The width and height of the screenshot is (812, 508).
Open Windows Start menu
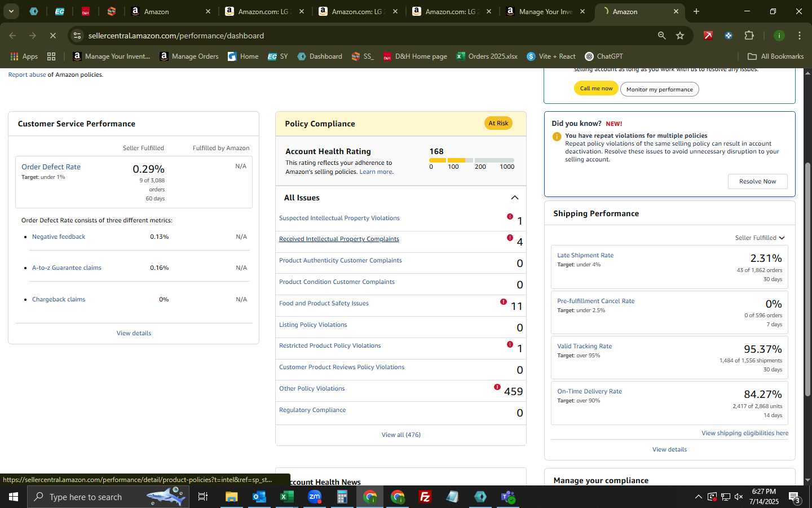(14, 497)
